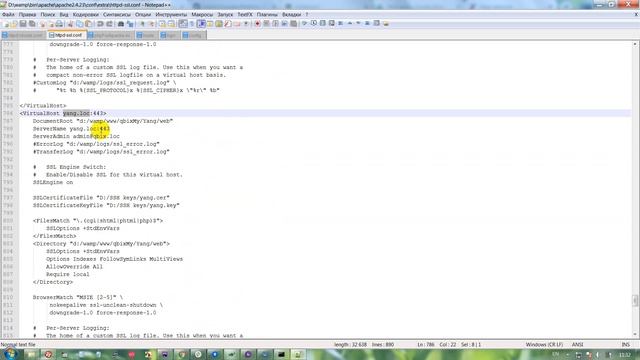Click the Playback macro icon
Viewport: 640px width, 360px height.
click(x=276, y=24)
